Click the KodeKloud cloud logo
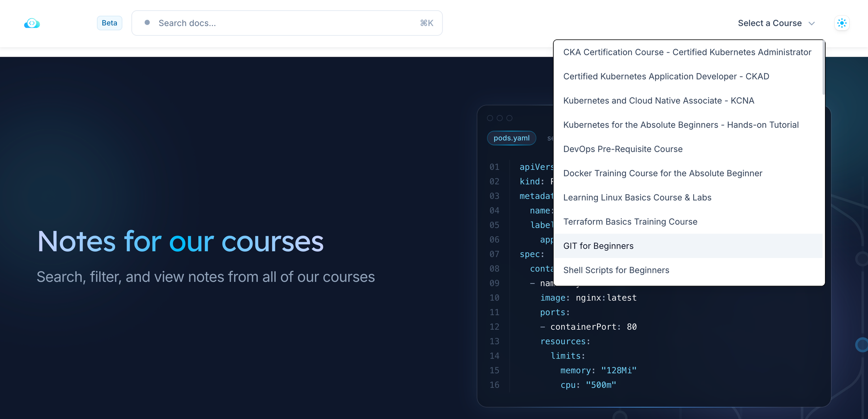 (x=32, y=23)
